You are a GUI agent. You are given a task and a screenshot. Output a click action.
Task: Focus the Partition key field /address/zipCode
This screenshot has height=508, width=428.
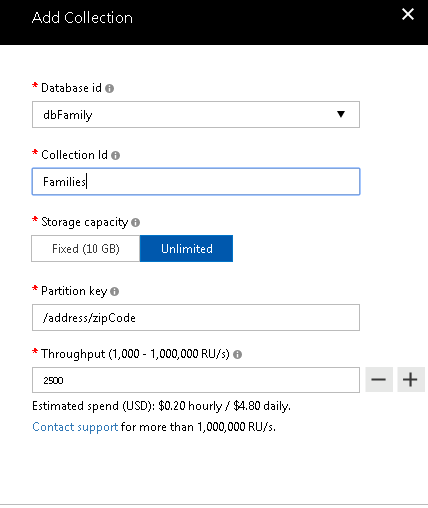click(x=196, y=318)
